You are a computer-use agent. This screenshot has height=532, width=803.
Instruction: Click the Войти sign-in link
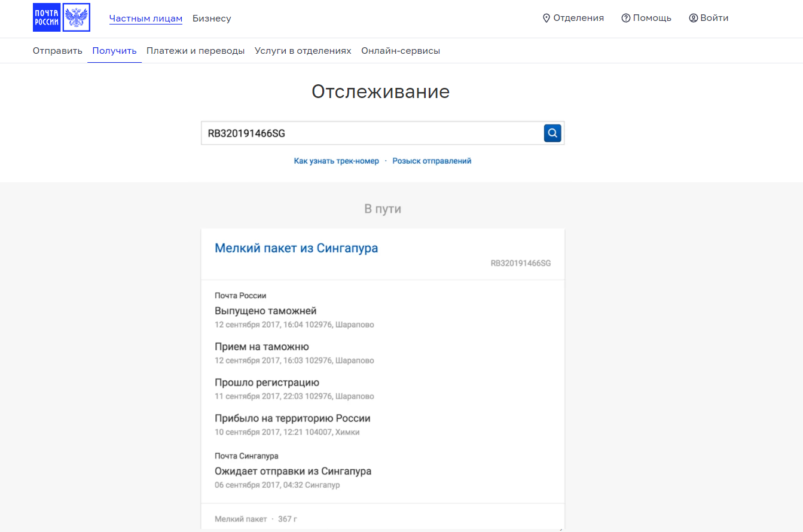[715, 18]
